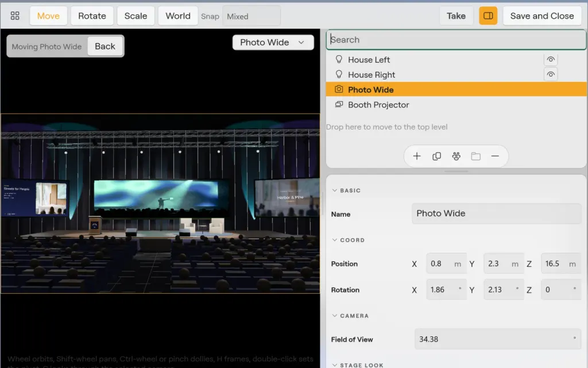Click the light bulb icon for House Left
Image resolution: width=588 pixels, height=368 pixels.
[x=339, y=59]
